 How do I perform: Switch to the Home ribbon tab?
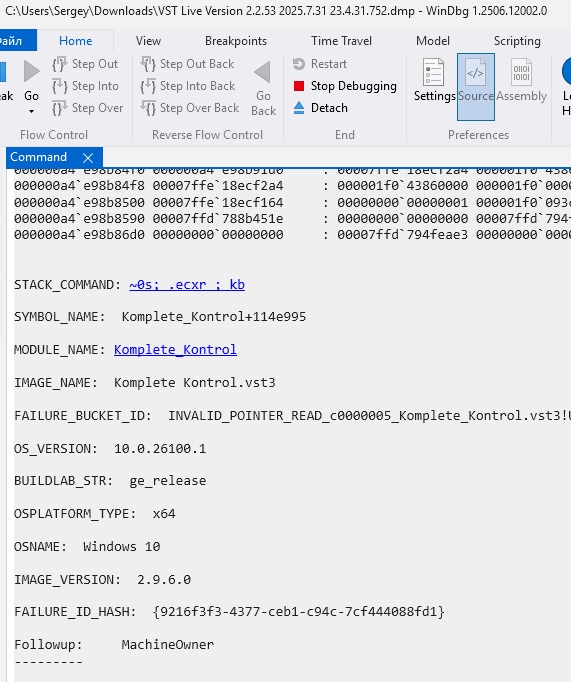(75, 41)
